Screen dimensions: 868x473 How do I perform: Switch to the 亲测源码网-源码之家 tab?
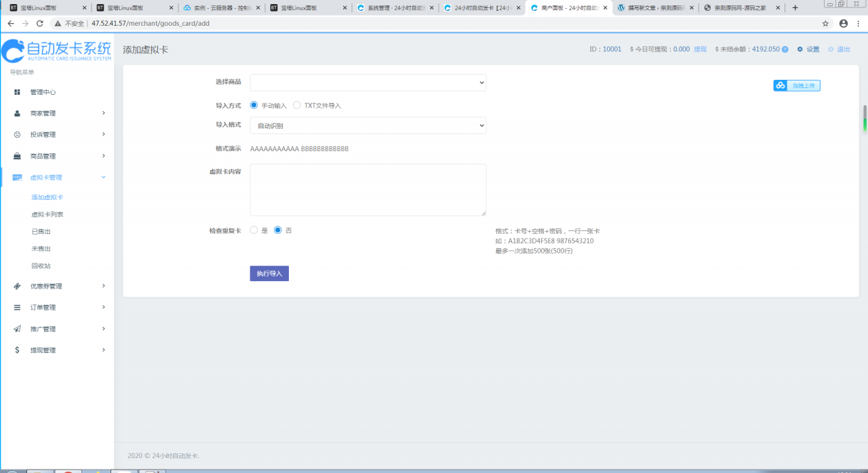(742, 7)
